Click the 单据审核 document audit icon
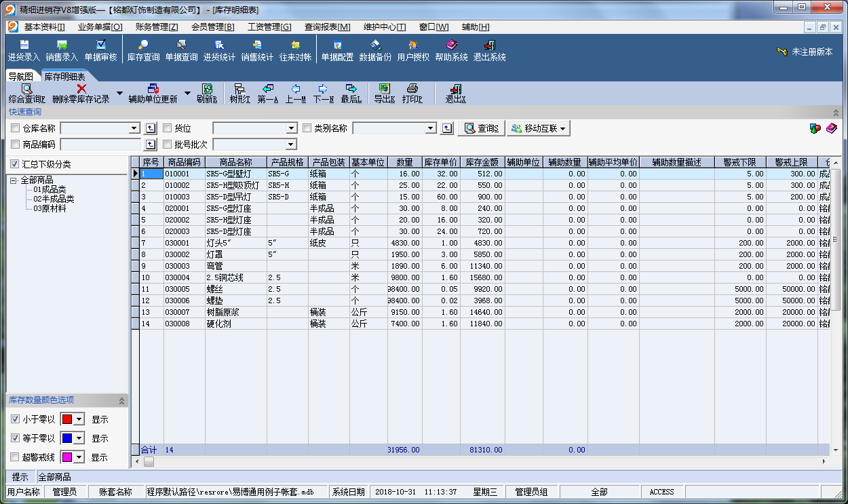This screenshot has height=504, width=848. pyautogui.click(x=100, y=50)
